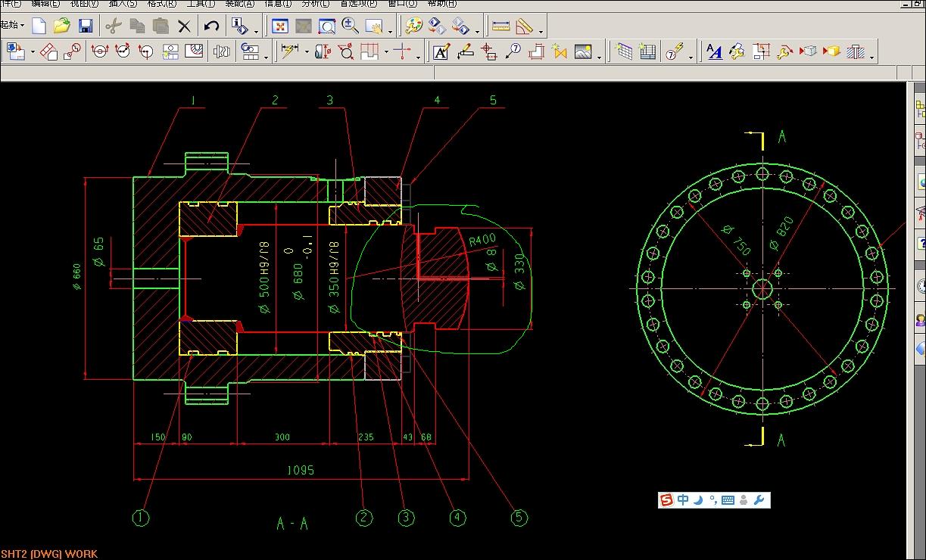Screen dimensions: 926x560
Task: Open annotation style blue A icon
Action: (x=714, y=51)
